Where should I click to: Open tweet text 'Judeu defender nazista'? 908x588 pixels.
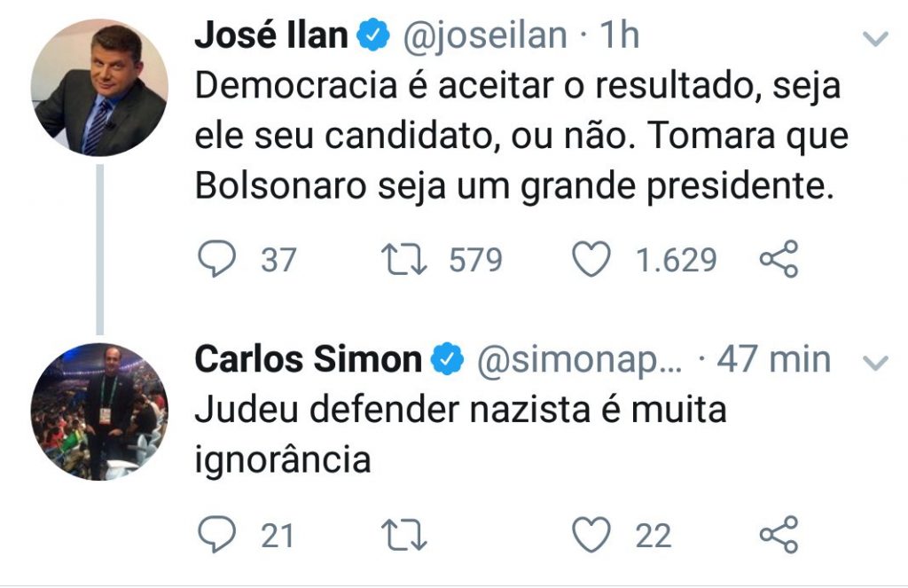point(460,435)
